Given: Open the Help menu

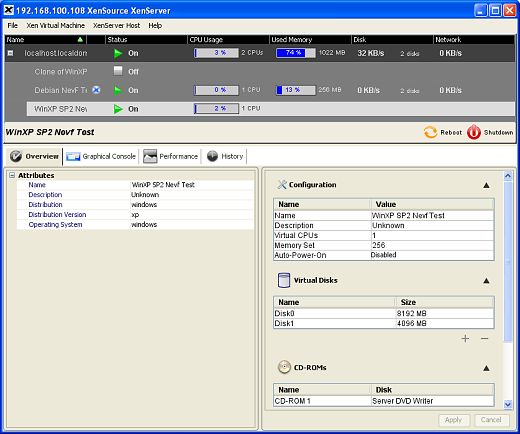Looking at the screenshot, I should pos(155,25).
